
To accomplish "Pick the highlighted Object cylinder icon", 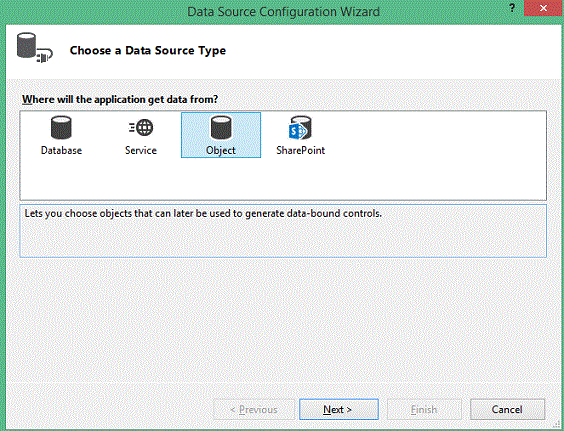I will tap(221, 127).
